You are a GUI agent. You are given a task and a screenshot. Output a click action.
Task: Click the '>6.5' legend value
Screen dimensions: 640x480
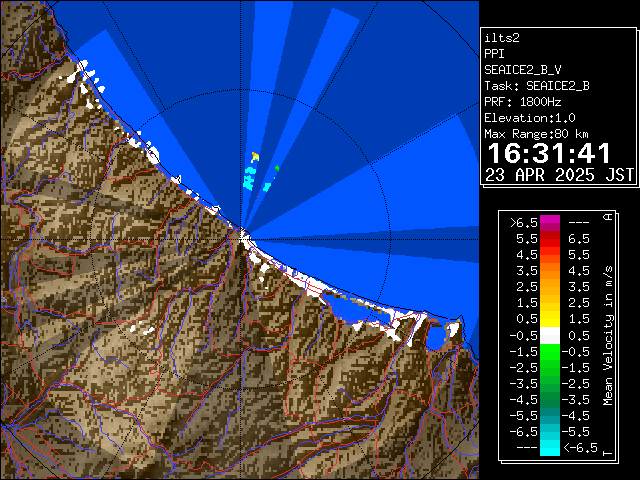524,223
